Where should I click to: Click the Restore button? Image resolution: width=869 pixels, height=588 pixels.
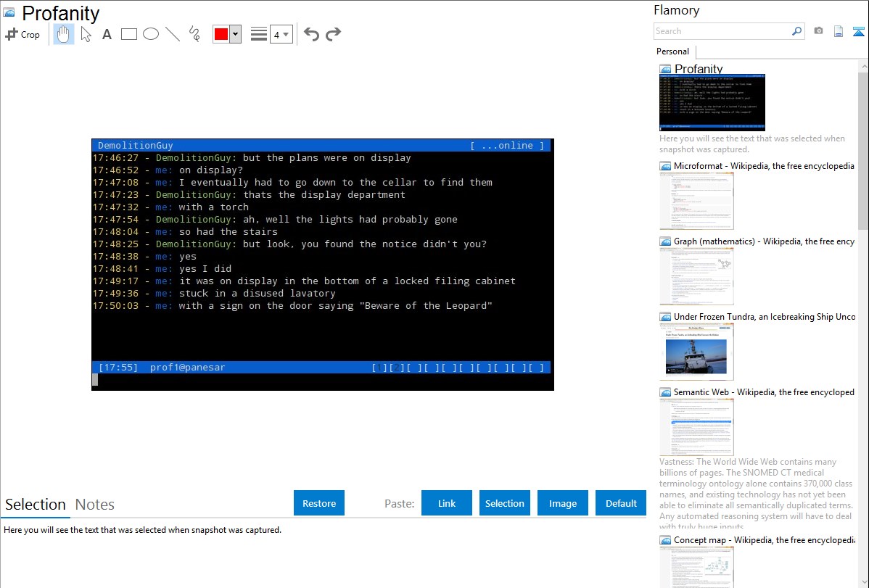point(319,503)
